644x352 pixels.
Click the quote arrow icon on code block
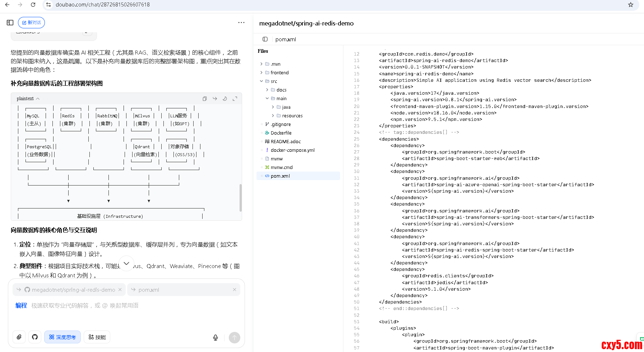coord(215,99)
